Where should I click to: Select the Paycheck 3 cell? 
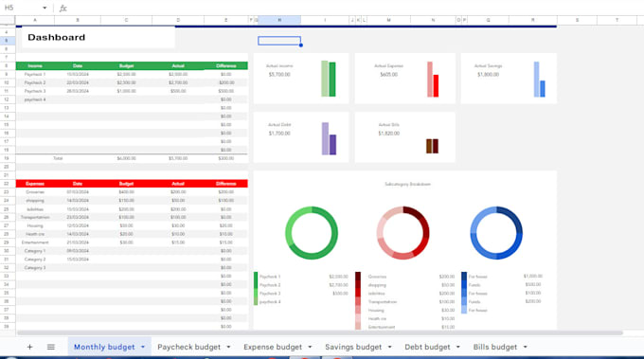35,91
